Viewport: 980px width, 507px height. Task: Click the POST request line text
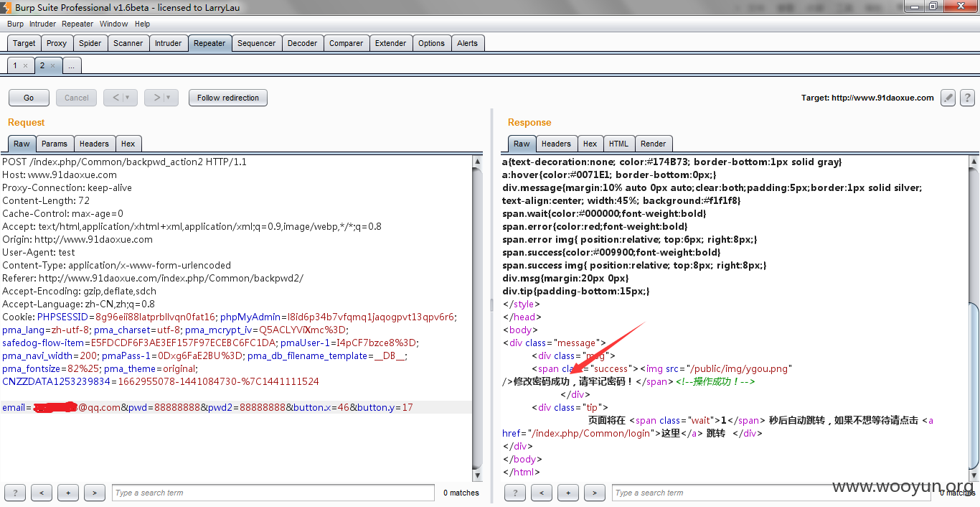click(124, 162)
